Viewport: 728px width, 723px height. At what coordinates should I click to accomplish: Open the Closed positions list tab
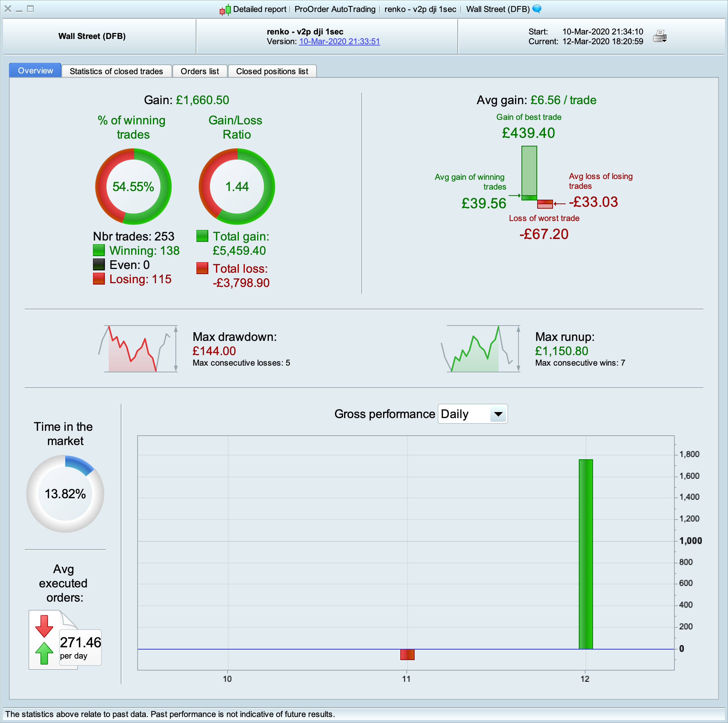272,71
